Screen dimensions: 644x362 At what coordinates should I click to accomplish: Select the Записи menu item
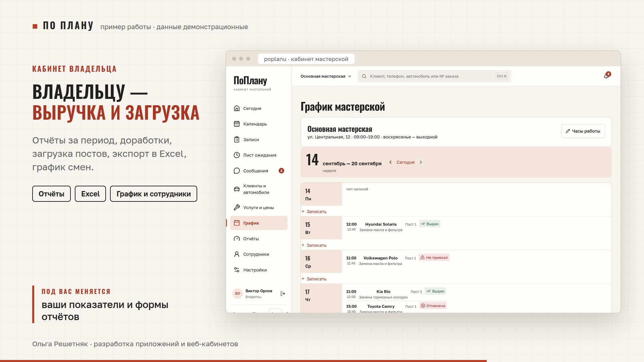pyautogui.click(x=259, y=139)
